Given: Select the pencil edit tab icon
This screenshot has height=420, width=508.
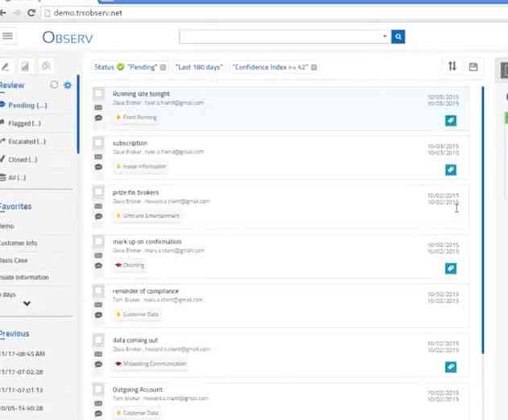Looking at the screenshot, I should [5, 67].
